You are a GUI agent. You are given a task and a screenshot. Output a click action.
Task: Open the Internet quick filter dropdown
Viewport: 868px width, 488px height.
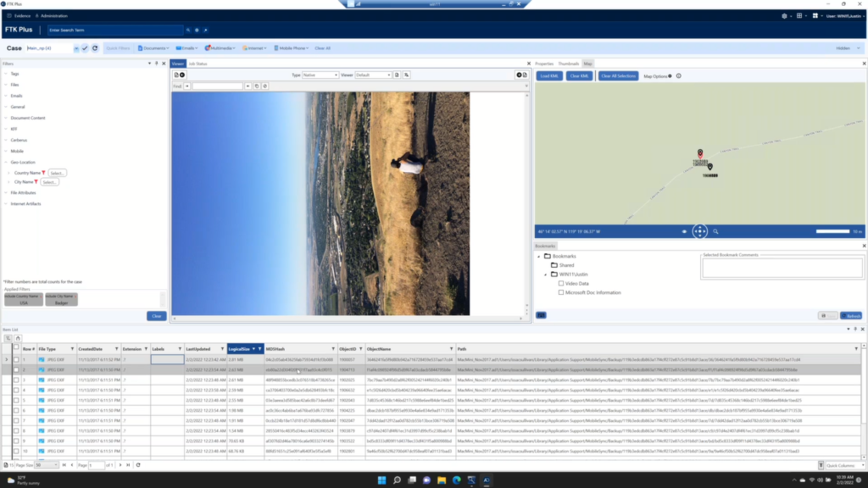[254, 48]
